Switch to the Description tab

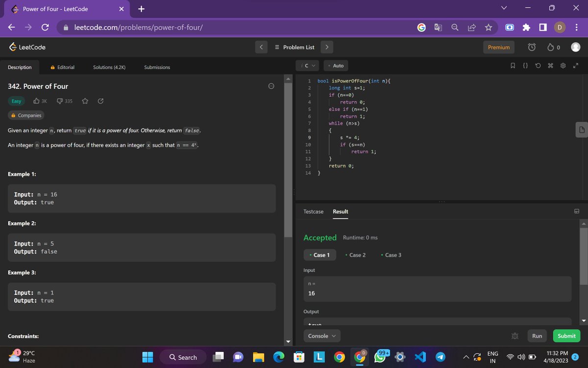20,67
